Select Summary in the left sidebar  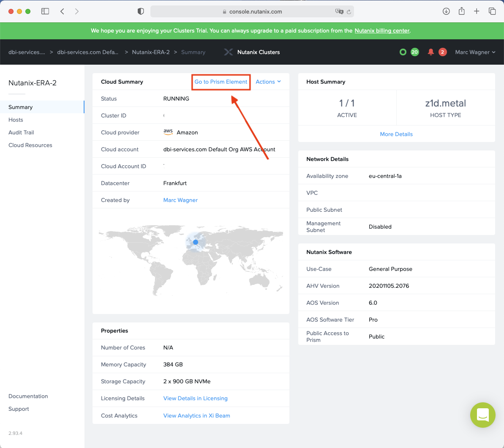coord(42,107)
